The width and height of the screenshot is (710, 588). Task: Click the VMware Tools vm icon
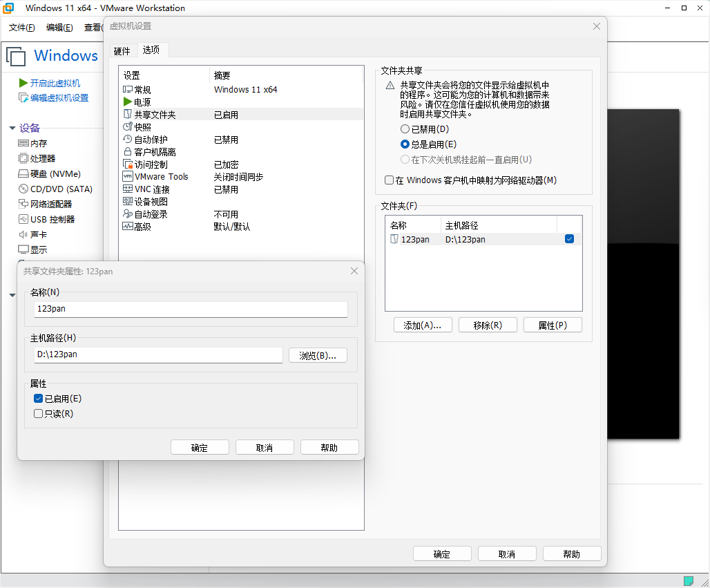pyautogui.click(x=128, y=176)
